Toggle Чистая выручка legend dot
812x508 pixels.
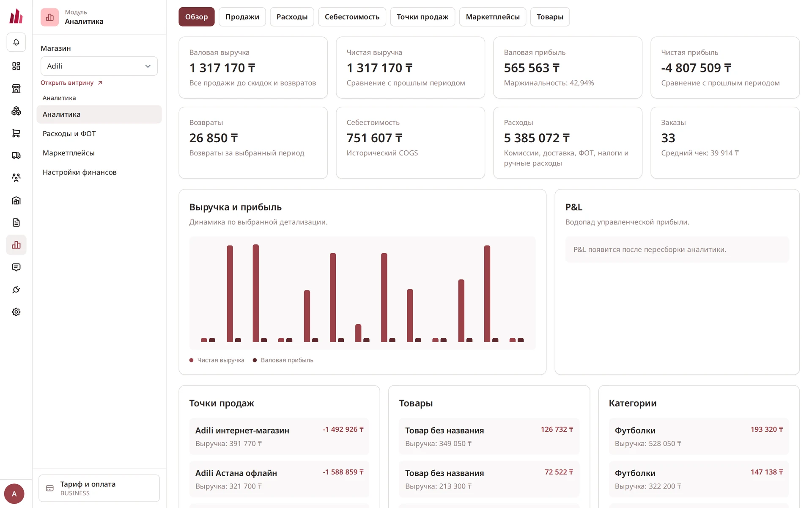coord(192,360)
